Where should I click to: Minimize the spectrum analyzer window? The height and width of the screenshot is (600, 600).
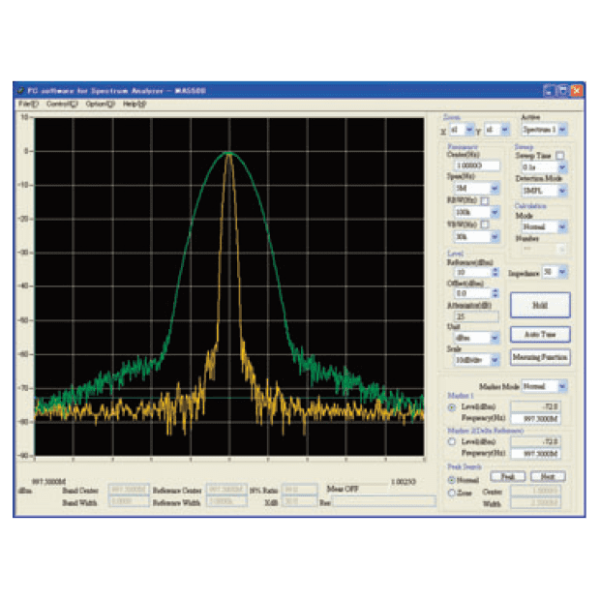[x=549, y=91]
